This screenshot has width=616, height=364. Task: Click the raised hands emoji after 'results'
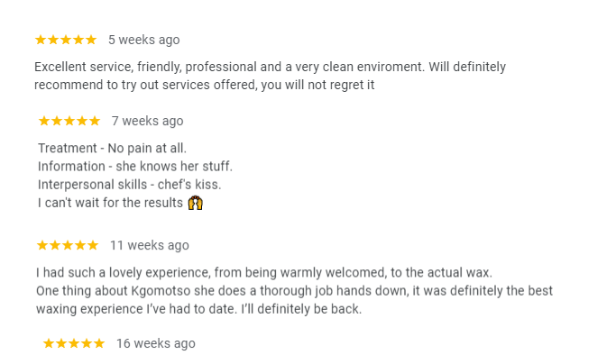(x=196, y=203)
